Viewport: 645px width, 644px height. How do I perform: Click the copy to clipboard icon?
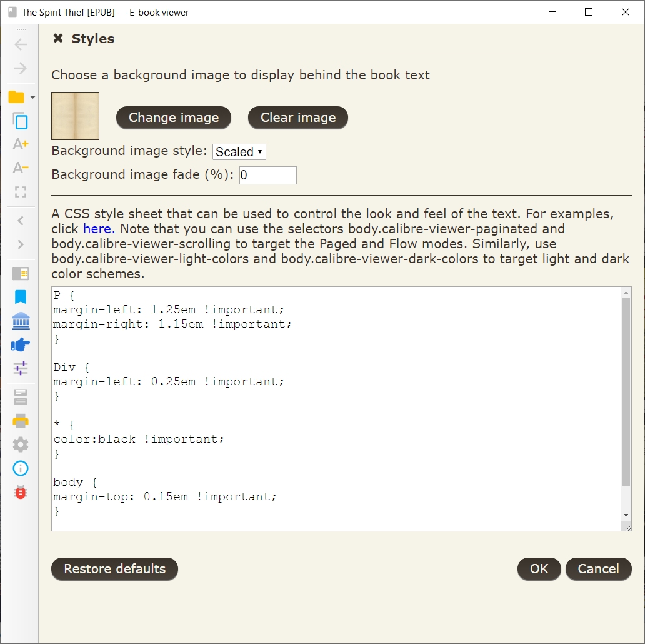coord(21,121)
